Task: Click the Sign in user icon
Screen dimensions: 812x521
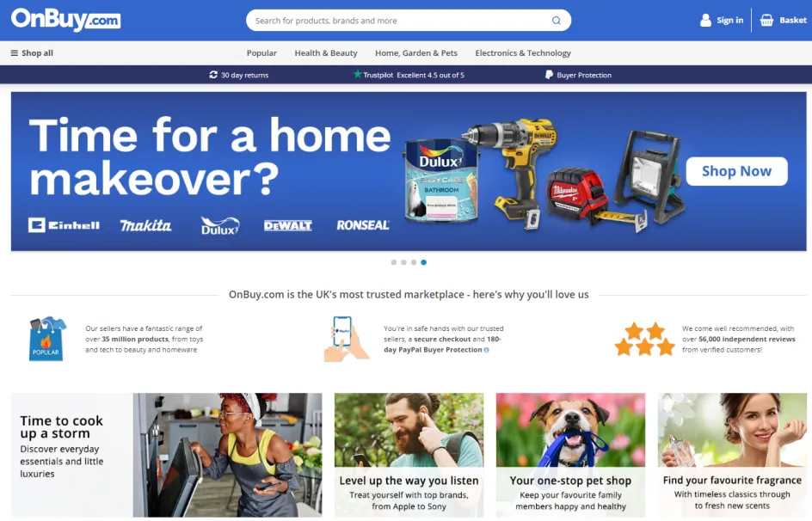Action: [705, 20]
